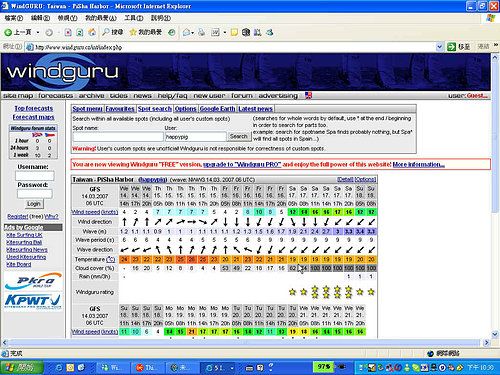Switch to the Favourites tab
Screen dimensions: 500x375
coord(120,109)
